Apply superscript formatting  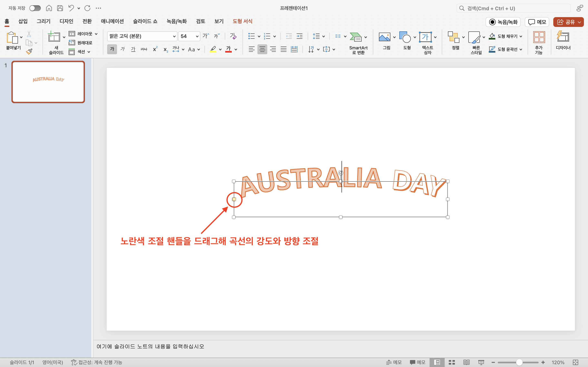[155, 49]
